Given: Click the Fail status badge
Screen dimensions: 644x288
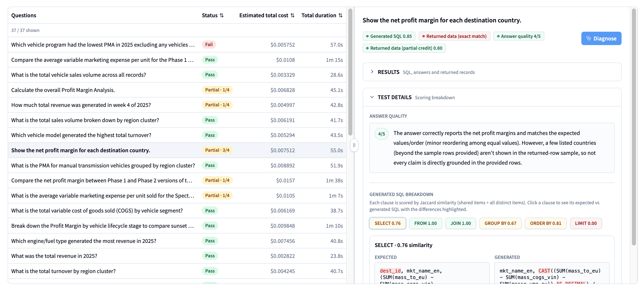Looking at the screenshot, I should pos(209,45).
